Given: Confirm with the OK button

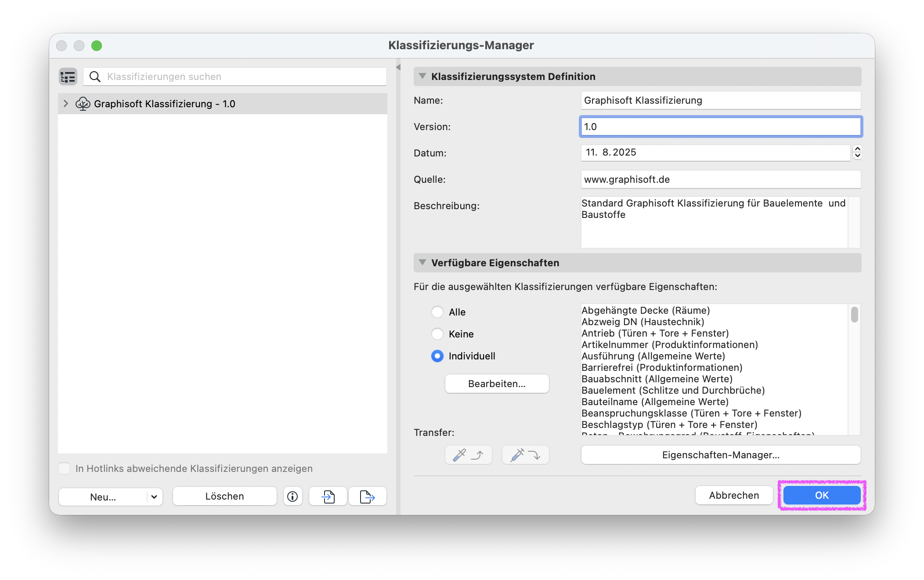Looking at the screenshot, I should 822,495.
